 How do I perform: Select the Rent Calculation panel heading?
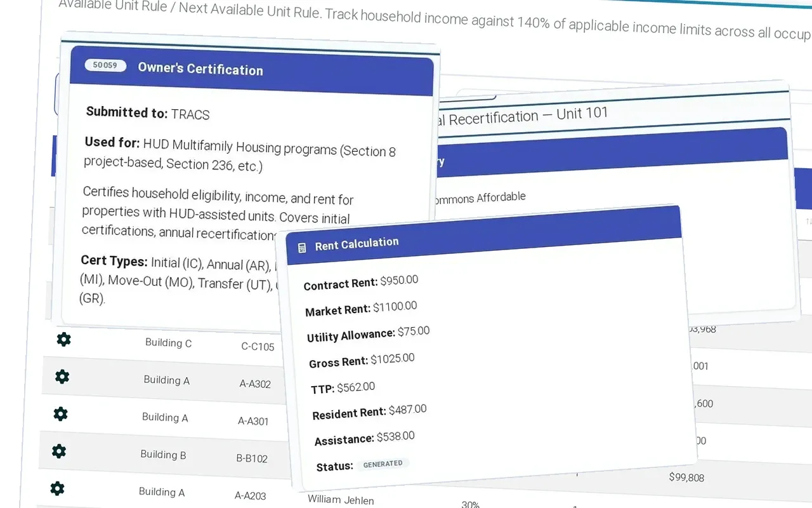[357, 244]
